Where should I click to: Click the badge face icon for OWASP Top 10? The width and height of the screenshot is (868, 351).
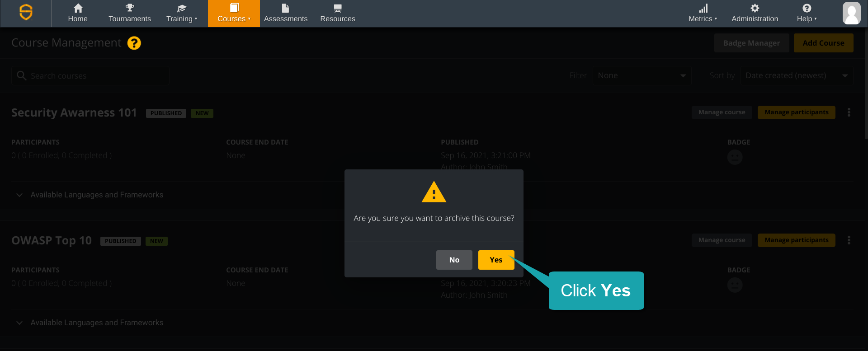(x=735, y=285)
